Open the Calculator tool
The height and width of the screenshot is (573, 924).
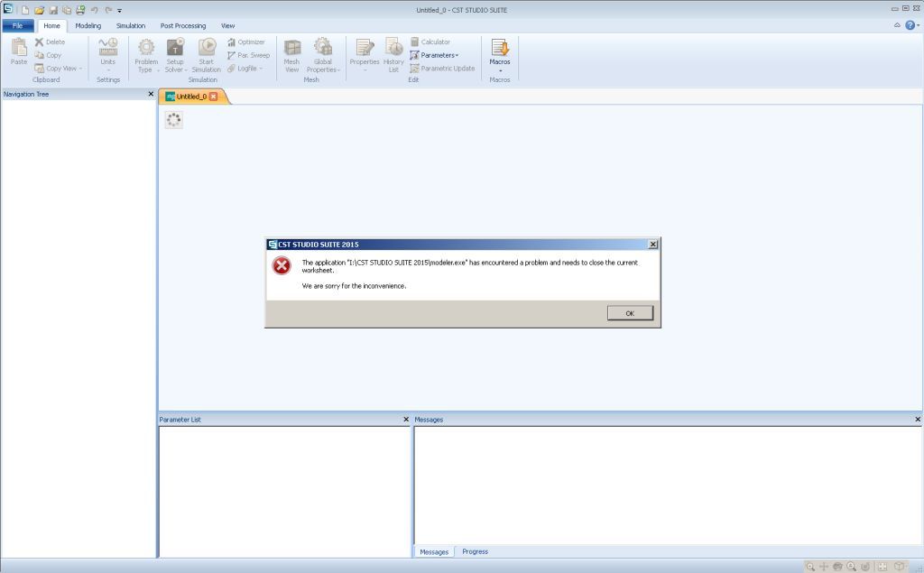point(430,42)
